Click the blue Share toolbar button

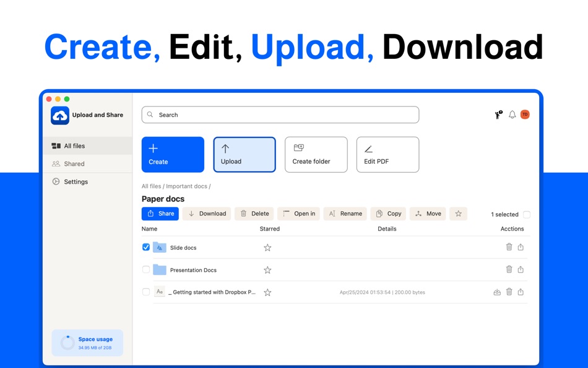[x=160, y=214]
